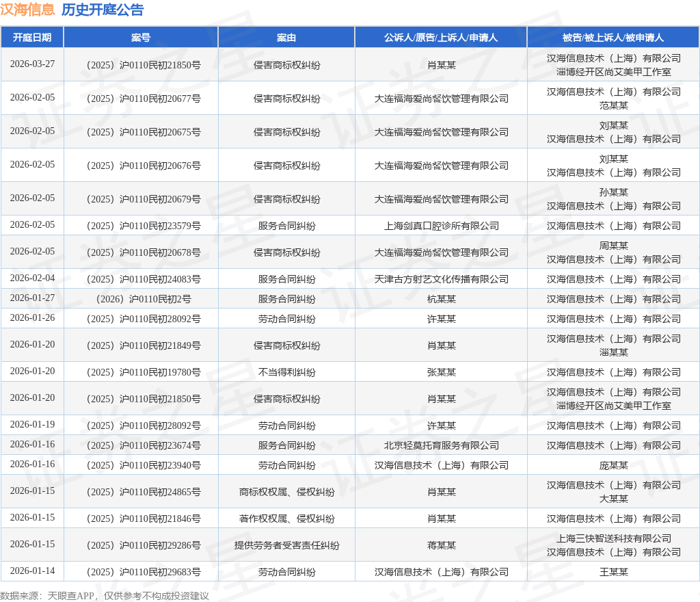
Task: Click case number 沪0110民初19780号
Action: tap(143, 372)
